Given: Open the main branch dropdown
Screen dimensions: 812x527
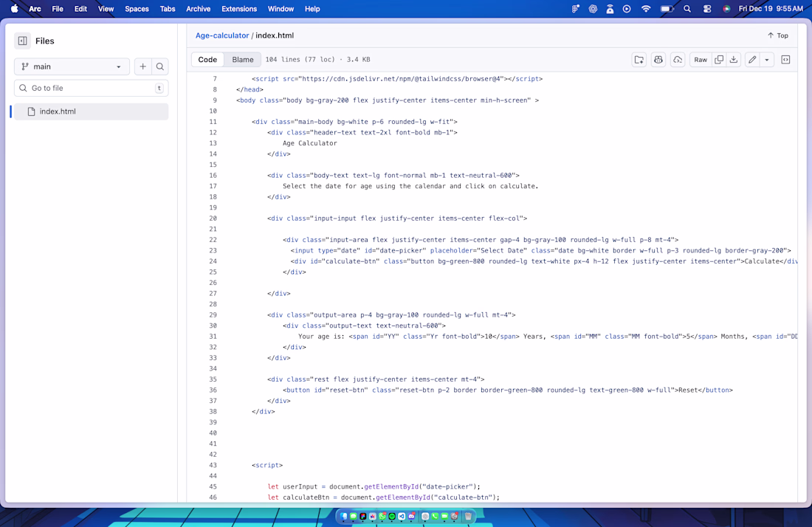Looking at the screenshot, I should click(x=72, y=66).
